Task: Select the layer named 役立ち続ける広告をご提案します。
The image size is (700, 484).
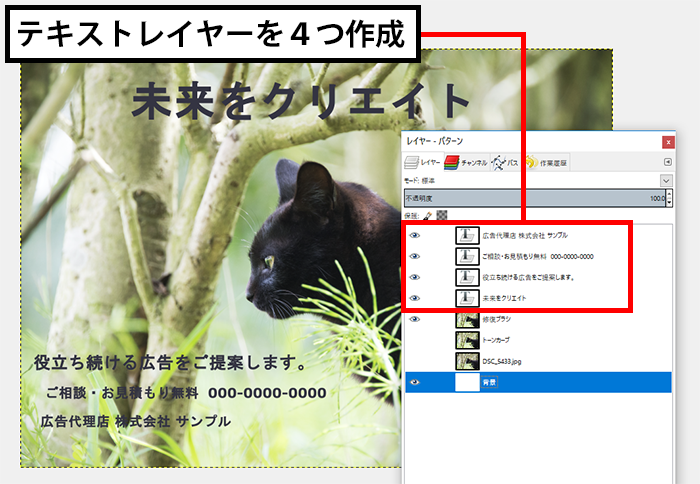Action: pyautogui.click(x=528, y=277)
